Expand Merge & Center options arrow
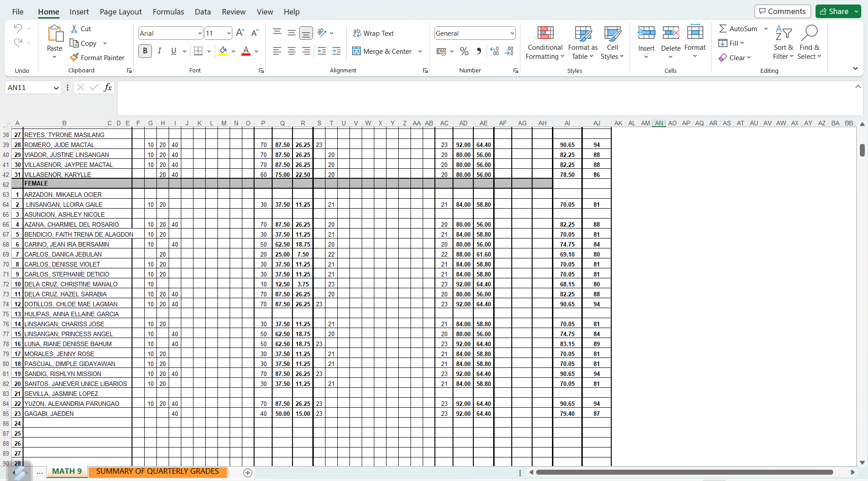Screen dimensions: 868x481 tap(420, 51)
